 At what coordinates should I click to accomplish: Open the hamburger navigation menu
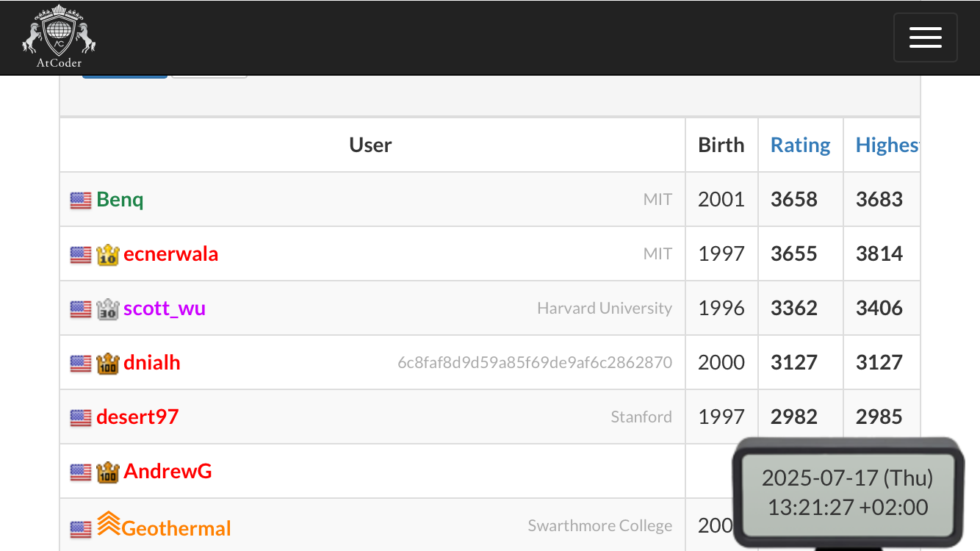click(x=925, y=37)
